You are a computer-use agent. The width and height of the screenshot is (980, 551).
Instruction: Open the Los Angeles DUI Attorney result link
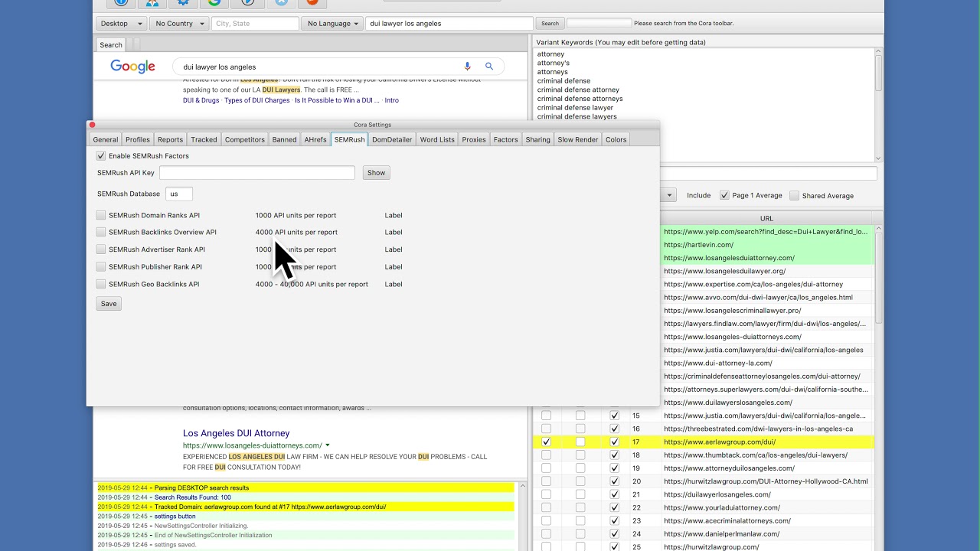pos(236,433)
